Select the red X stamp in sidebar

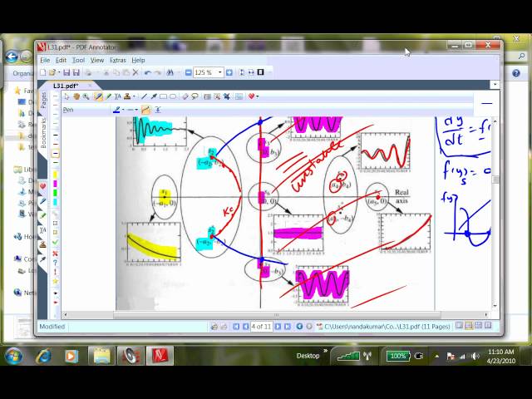[55, 253]
